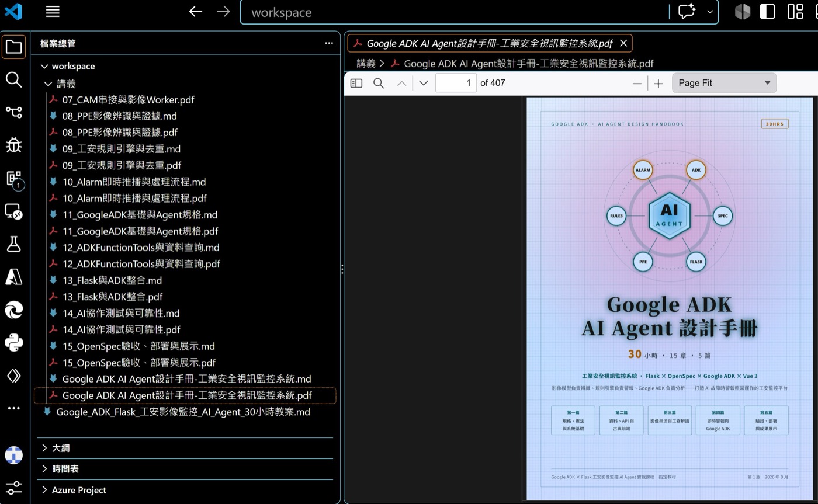
Task: Open the chat dropdown chevron in title bar
Action: tap(710, 12)
